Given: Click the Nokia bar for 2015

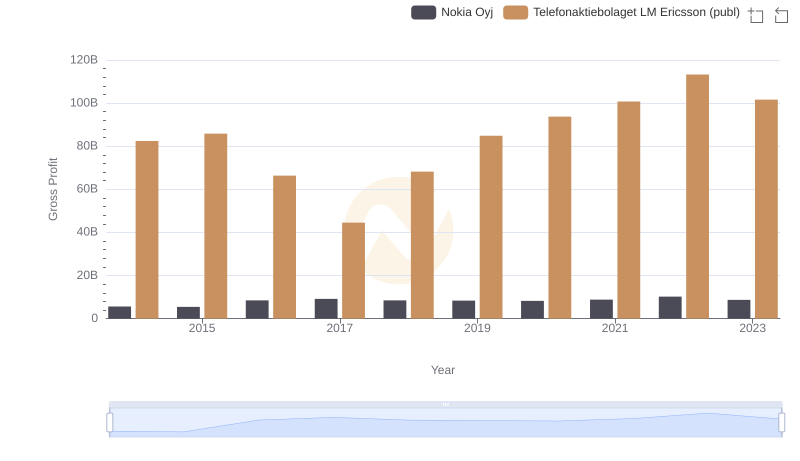Looking at the screenshot, I should [188, 313].
